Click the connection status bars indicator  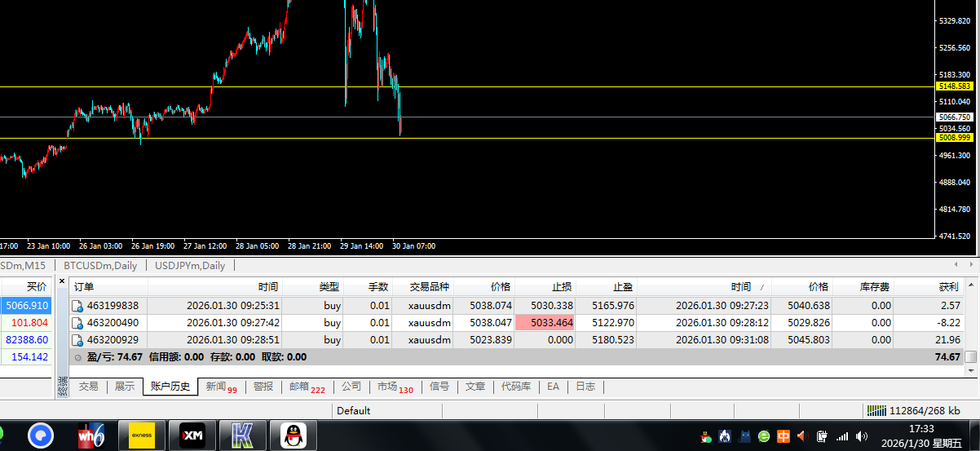click(x=876, y=411)
